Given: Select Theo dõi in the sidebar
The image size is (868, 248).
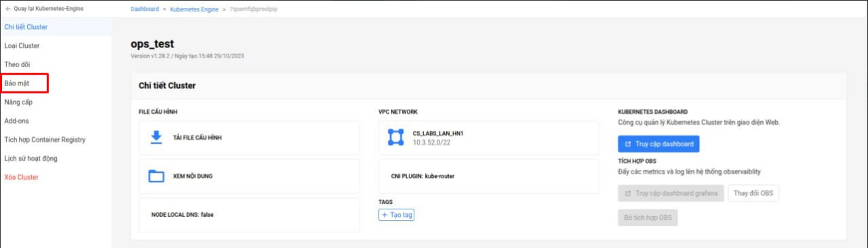Looking at the screenshot, I should (x=17, y=64).
